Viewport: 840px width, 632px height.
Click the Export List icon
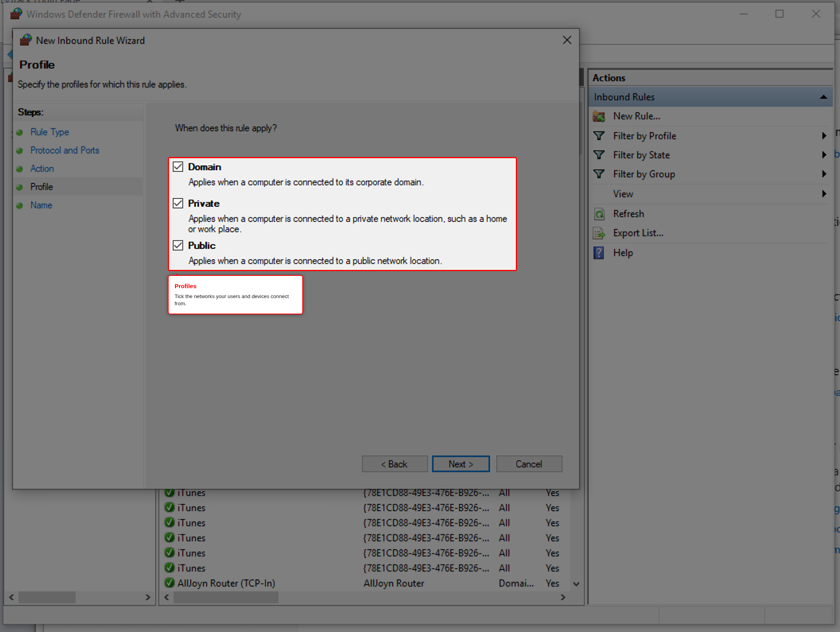tap(599, 233)
